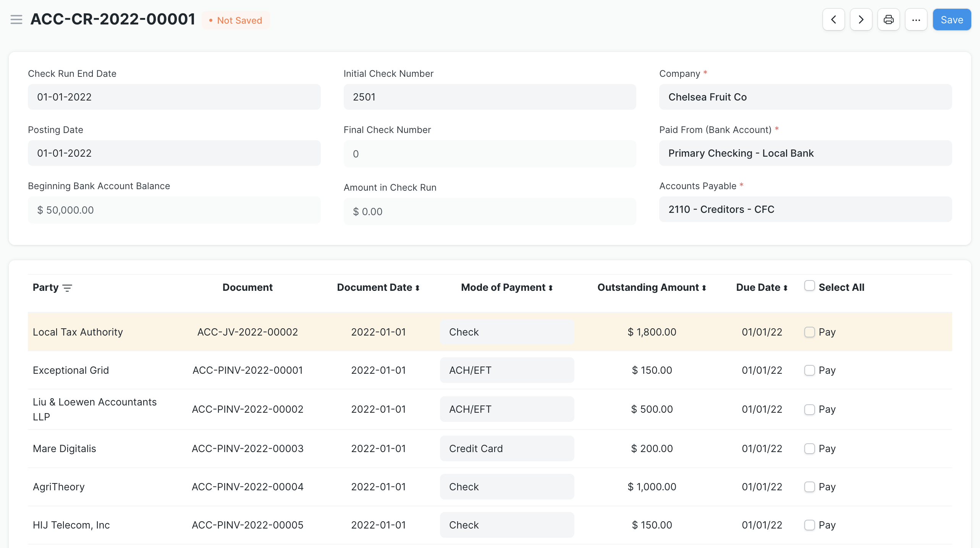The image size is (980, 548).
Task: Select the ACC-CR-2022-00001 document title
Action: (112, 20)
